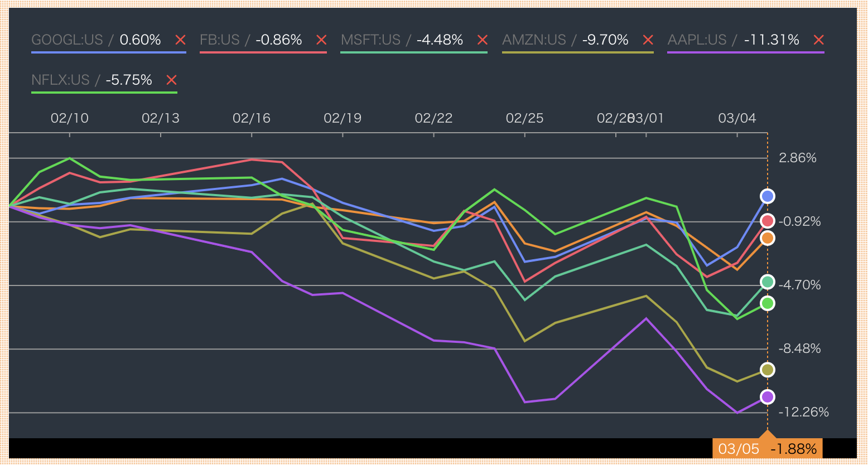Delete the MSFT:US line via X icon
868x465 pixels.
[x=483, y=40]
